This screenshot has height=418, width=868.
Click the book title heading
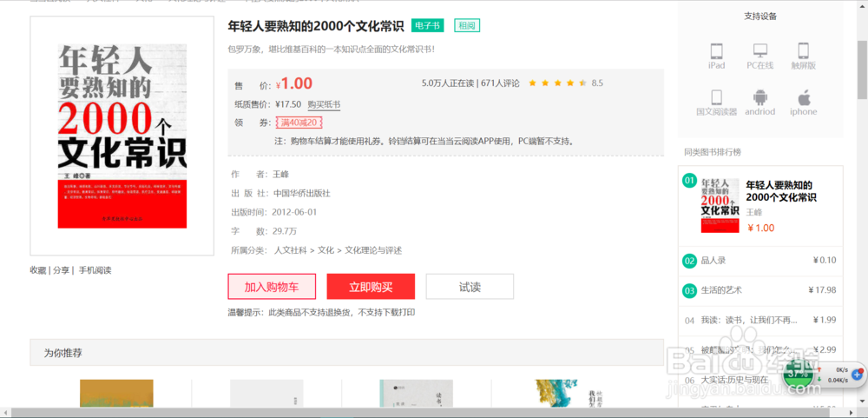[316, 26]
